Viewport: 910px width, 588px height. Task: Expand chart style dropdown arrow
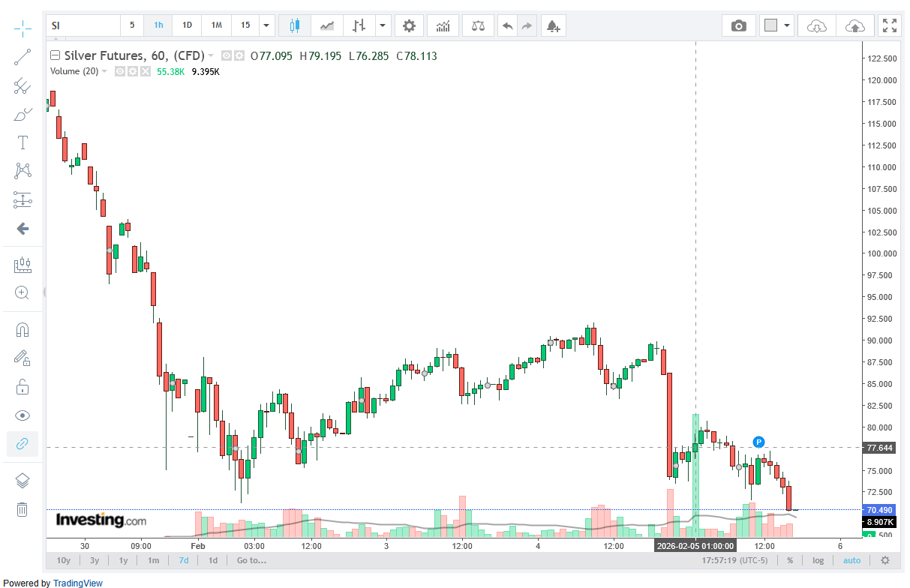pyautogui.click(x=383, y=25)
